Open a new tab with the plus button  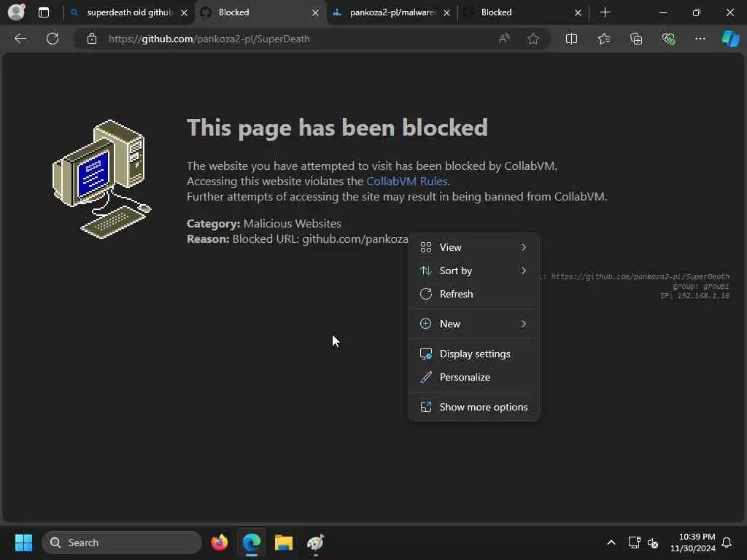[x=605, y=12]
